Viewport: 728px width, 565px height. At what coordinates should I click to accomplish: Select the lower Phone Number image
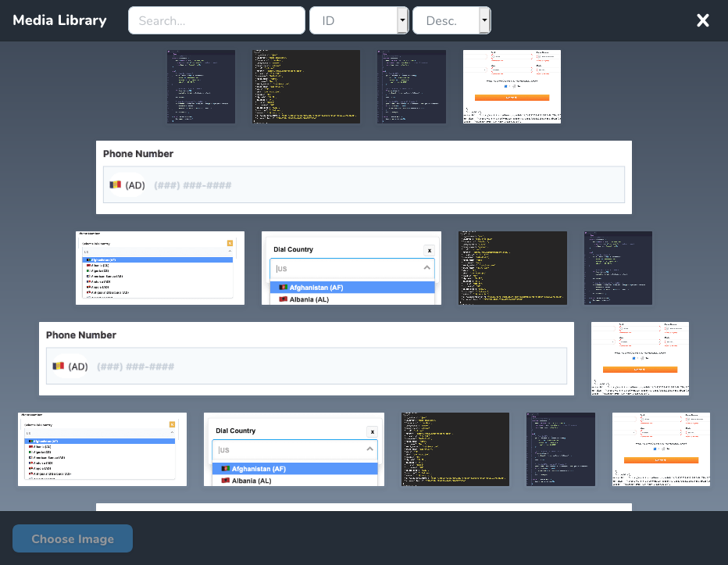306,359
